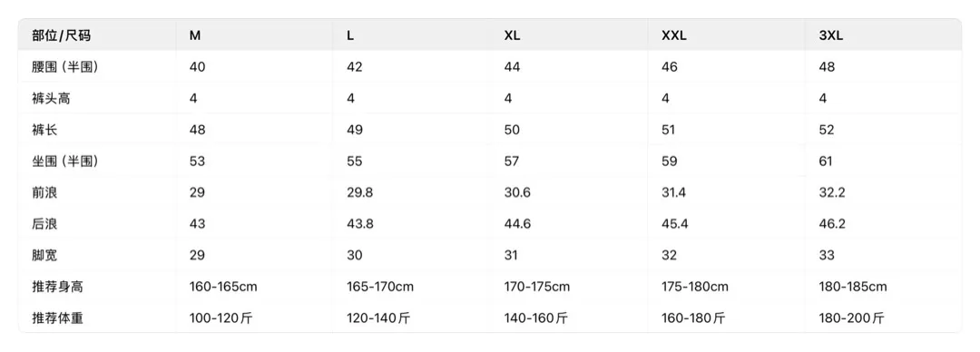The width and height of the screenshot is (980, 352).
Task: Click the 脚宽 row label
Action: [x=44, y=255]
